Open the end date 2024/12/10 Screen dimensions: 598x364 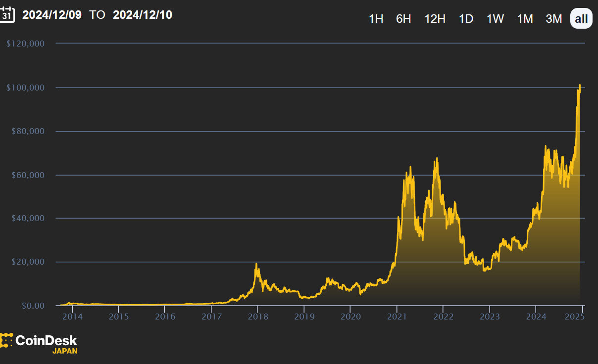tap(143, 15)
